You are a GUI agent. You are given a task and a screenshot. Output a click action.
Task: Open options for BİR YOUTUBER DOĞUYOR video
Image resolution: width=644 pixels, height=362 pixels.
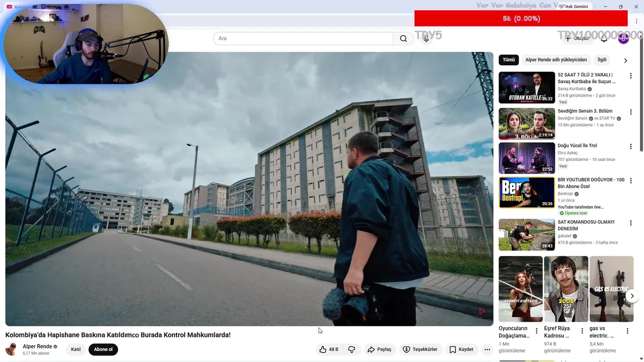coord(630,180)
